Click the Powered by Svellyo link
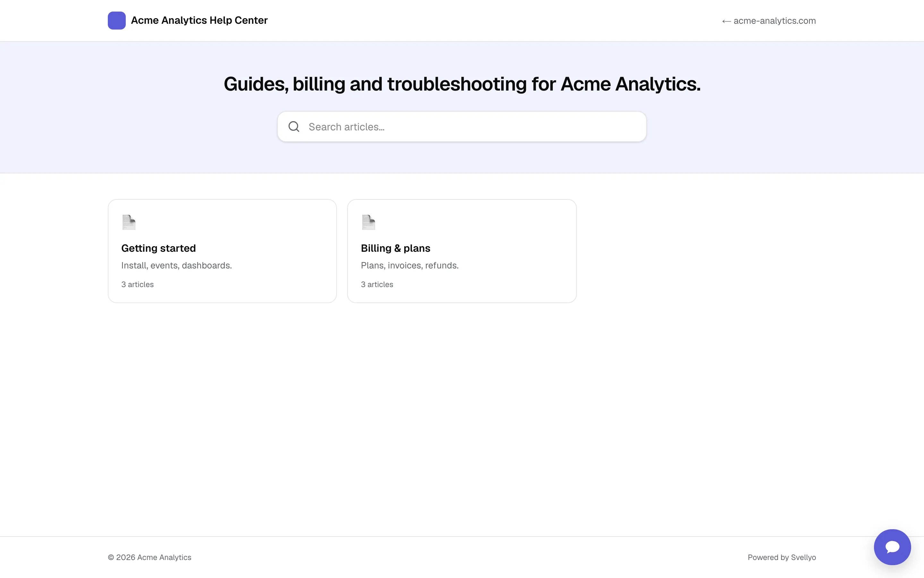Screen dimensions: 924x578 coord(782,557)
